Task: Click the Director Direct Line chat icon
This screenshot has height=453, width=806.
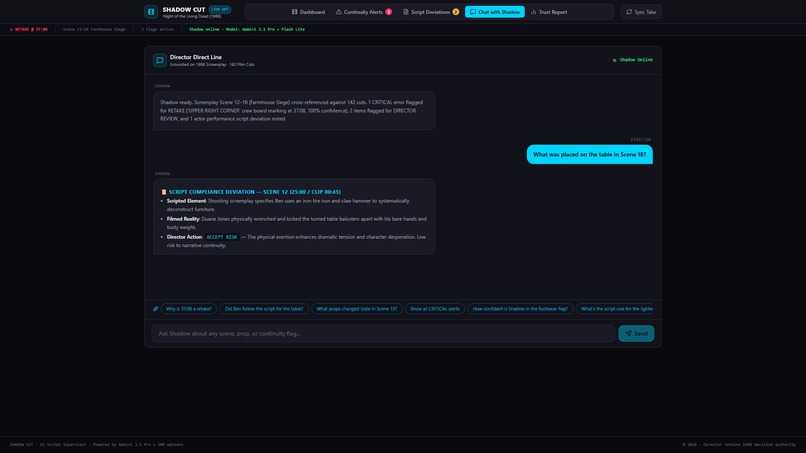Action: [159, 60]
